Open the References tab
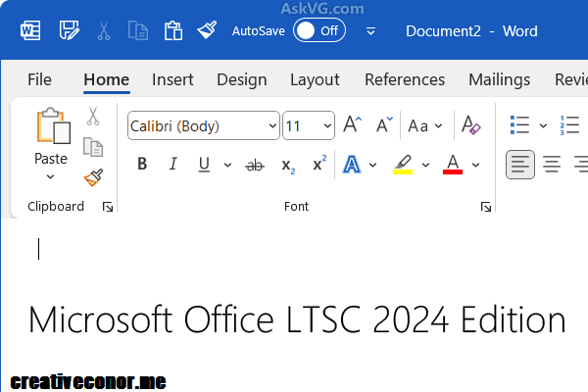Viewport: 588px width, 392px height. (405, 80)
